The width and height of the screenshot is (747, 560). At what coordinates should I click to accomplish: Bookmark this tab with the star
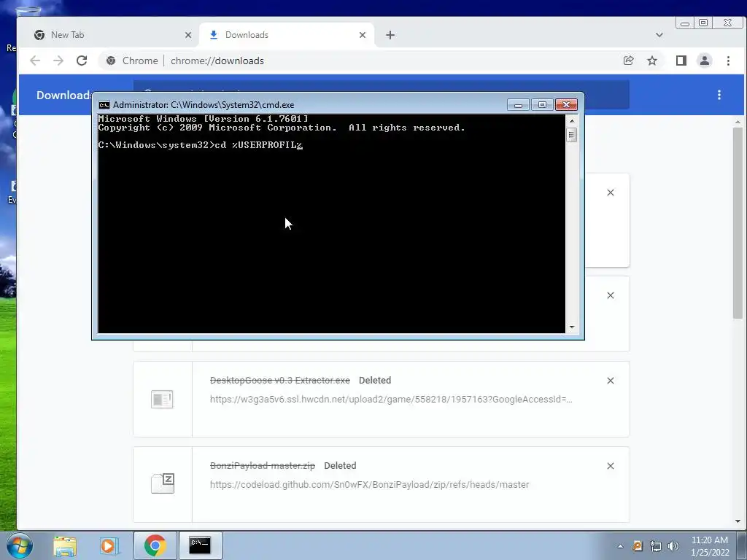pos(652,61)
